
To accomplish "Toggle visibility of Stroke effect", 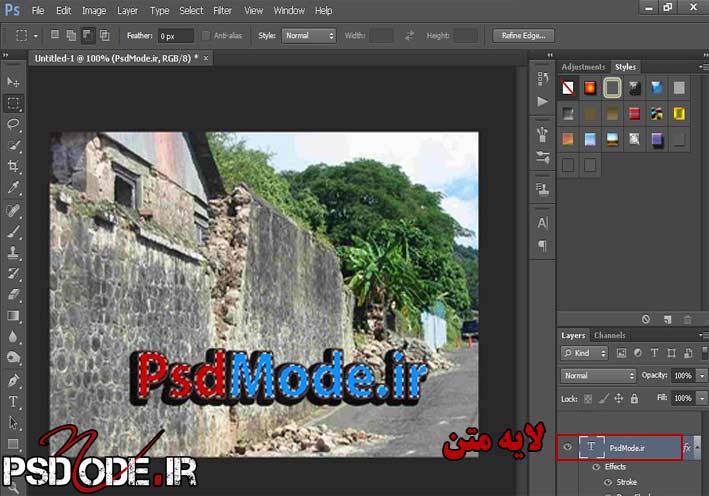I will coord(608,482).
